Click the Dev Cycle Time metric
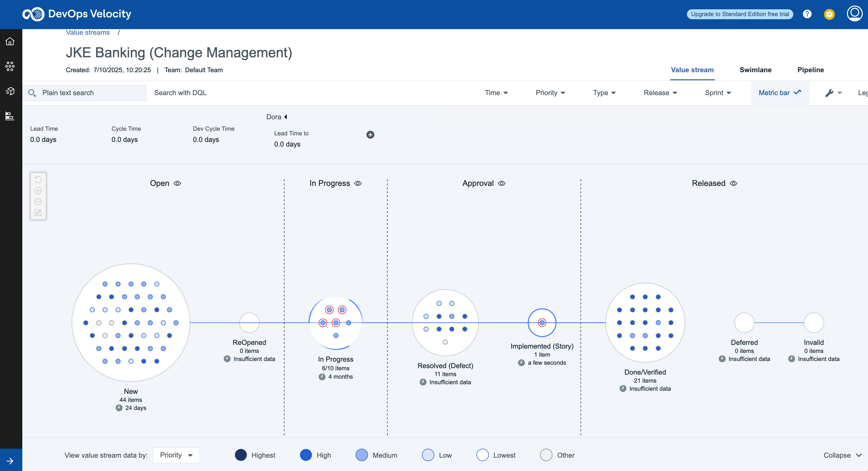The width and height of the screenshot is (868, 471). coord(213,134)
